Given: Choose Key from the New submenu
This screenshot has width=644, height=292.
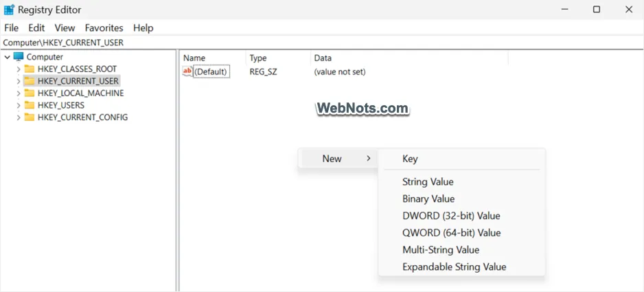Looking at the screenshot, I should (x=461, y=159).
